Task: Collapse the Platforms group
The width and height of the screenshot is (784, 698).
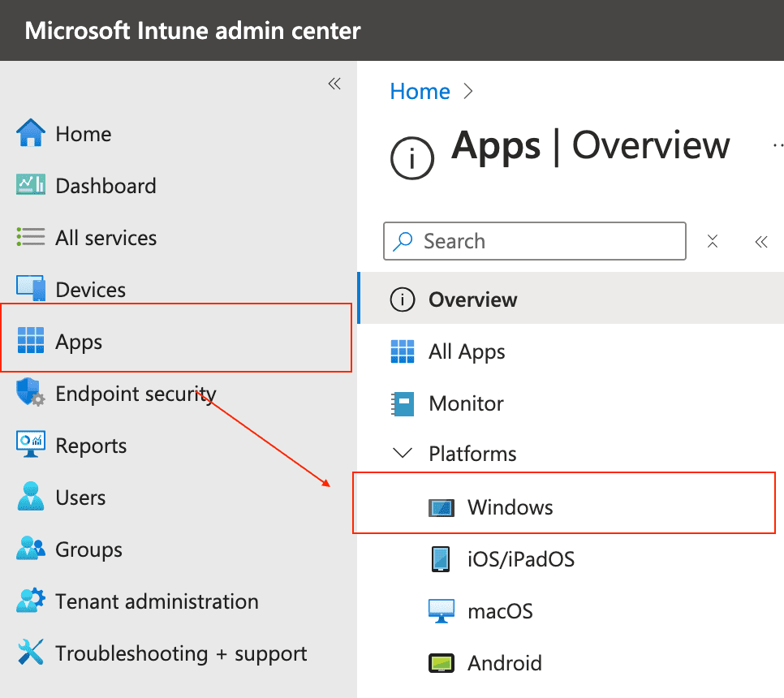Action: coord(403,454)
